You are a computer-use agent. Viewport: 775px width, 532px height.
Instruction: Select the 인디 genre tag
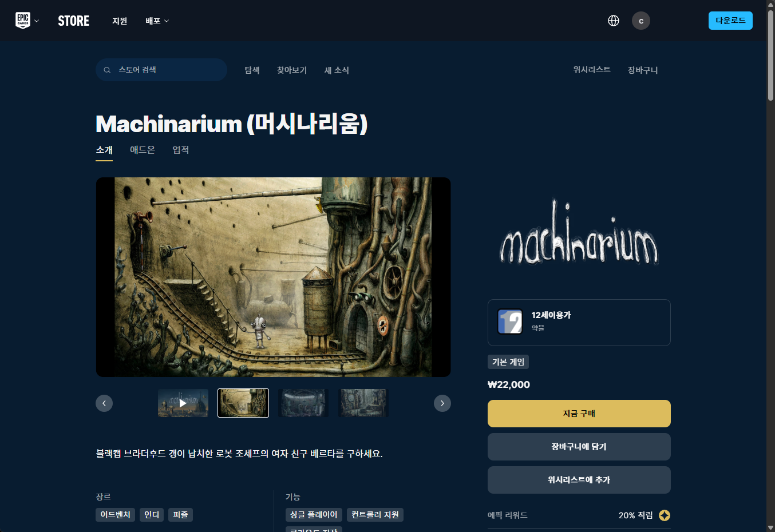[x=152, y=515]
